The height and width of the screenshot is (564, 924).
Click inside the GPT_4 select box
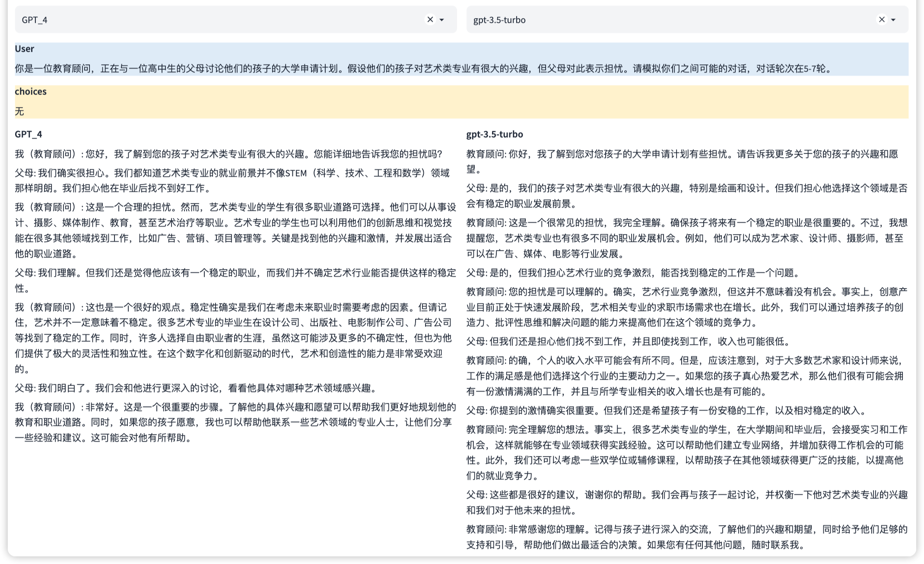tap(216, 19)
